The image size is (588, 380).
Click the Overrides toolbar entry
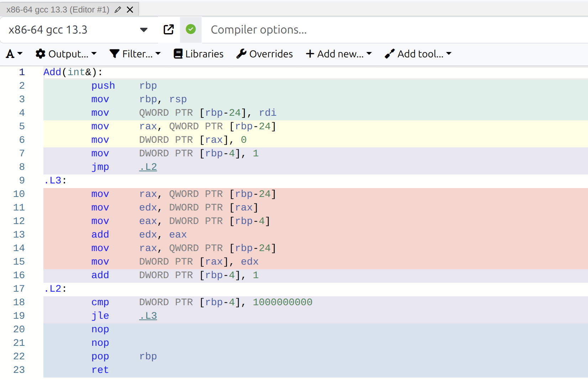click(264, 54)
